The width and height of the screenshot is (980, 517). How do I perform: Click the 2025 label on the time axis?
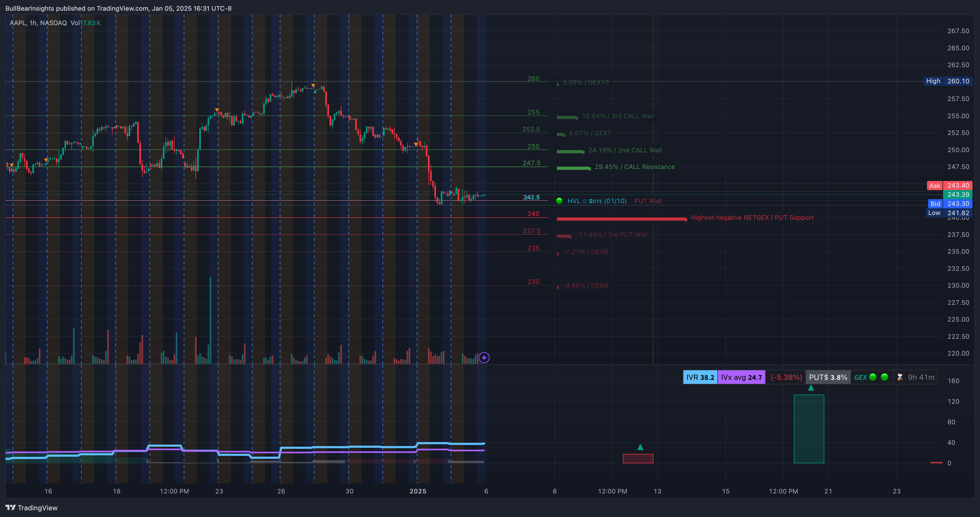(418, 491)
